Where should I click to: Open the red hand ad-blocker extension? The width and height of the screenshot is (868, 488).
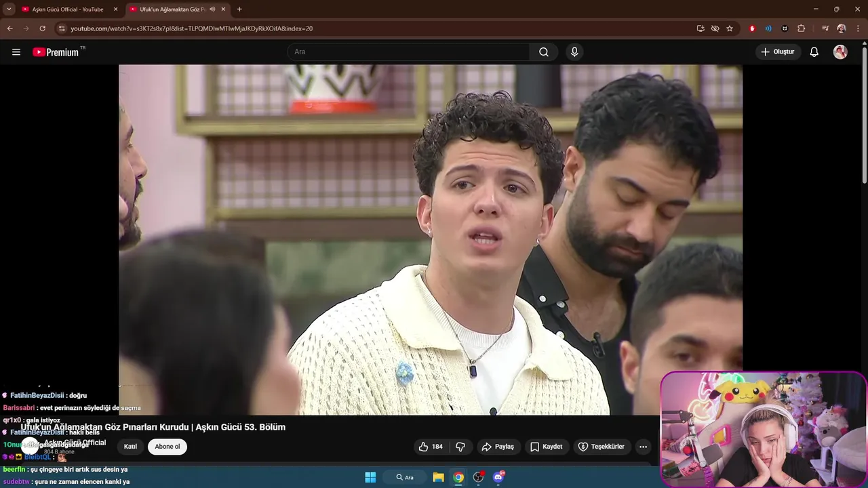(752, 28)
